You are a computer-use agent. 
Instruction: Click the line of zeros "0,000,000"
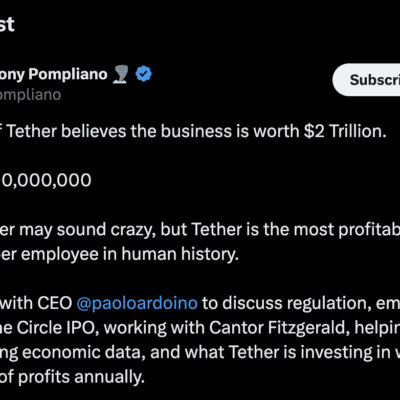(x=46, y=180)
